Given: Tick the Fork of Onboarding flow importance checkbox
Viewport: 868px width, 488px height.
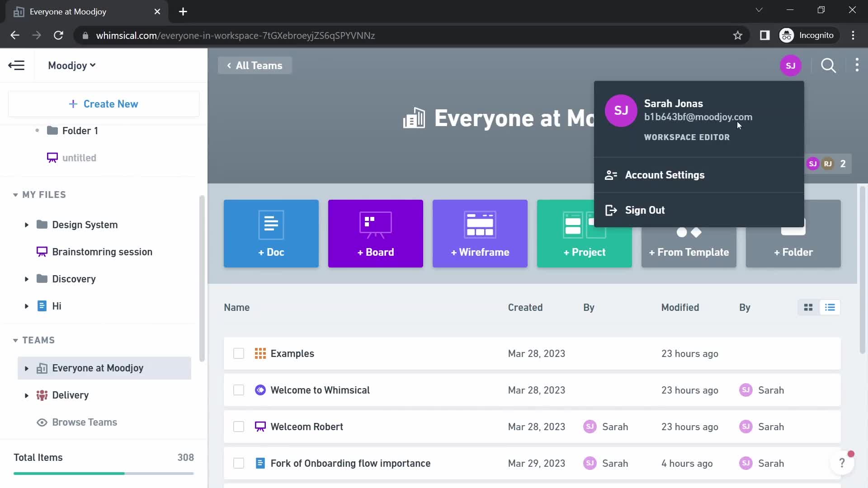Looking at the screenshot, I should pos(239,463).
